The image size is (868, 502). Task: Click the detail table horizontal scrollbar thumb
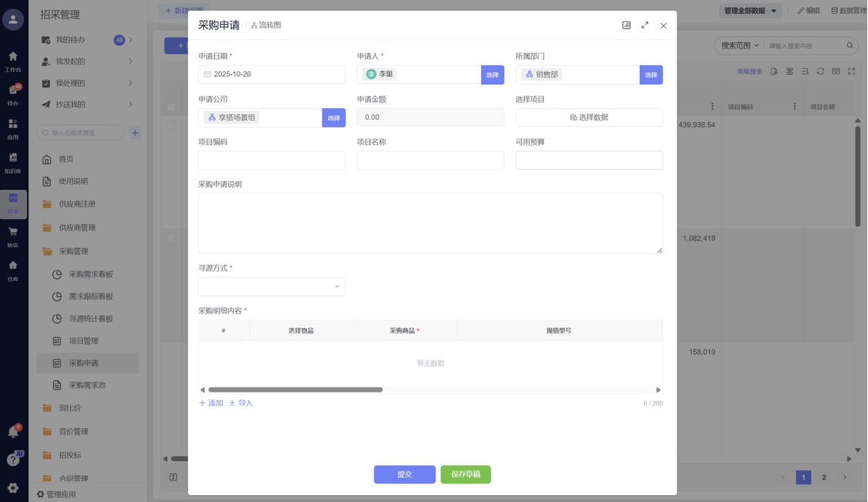pyautogui.click(x=295, y=390)
